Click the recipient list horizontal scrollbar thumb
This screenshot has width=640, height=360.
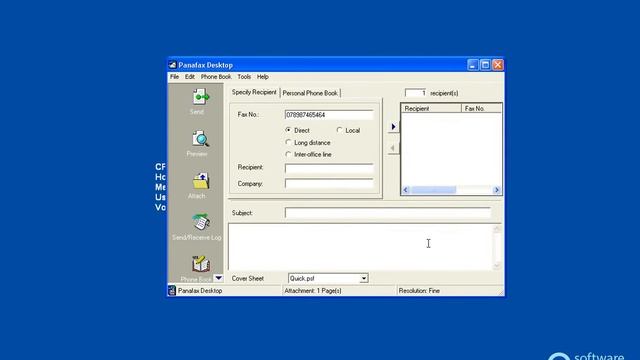(x=433, y=190)
